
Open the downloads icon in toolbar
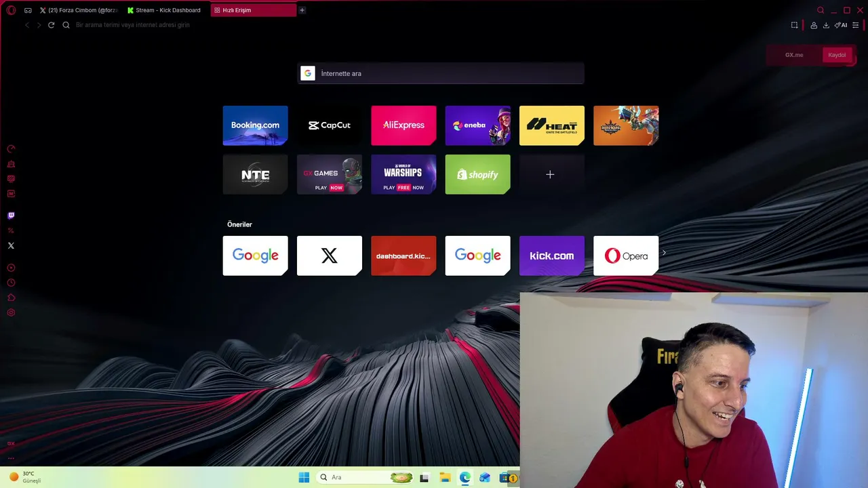[826, 25]
